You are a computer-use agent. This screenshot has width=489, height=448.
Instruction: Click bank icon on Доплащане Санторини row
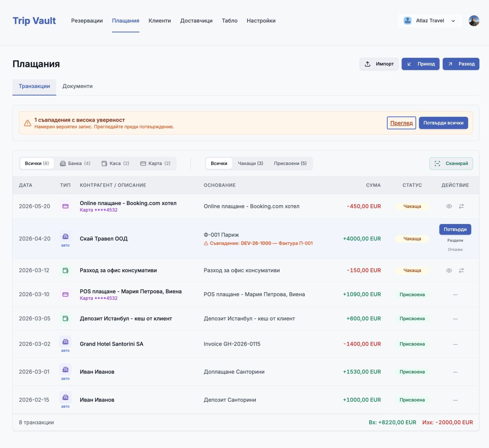click(x=65, y=369)
